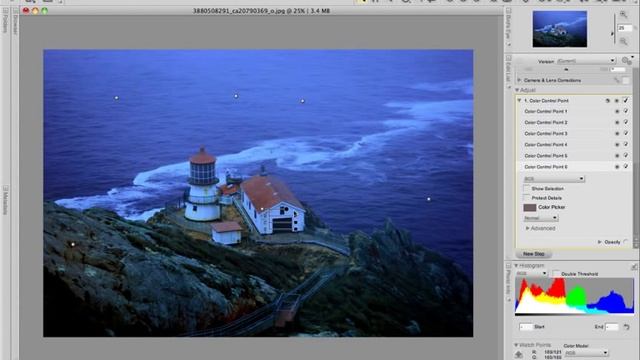Click the Bird's Eye lighthouse thumbnail

click(560, 29)
